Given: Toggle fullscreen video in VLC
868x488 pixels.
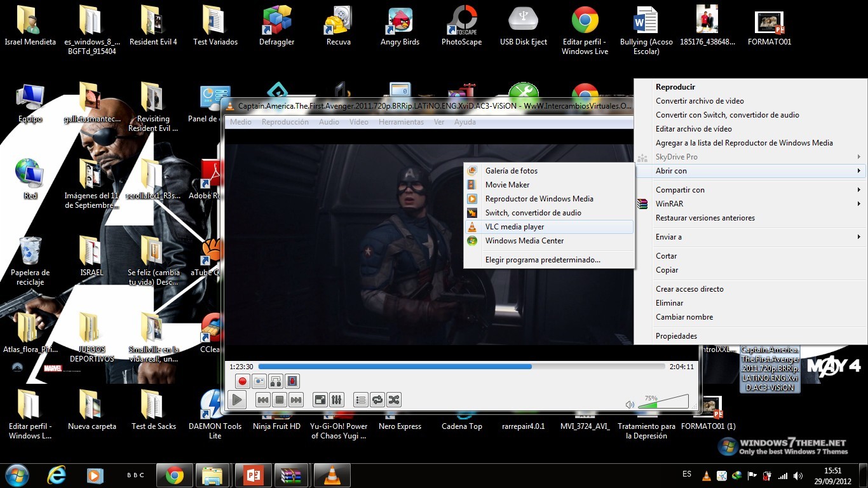Looking at the screenshot, I should point(320,400).
